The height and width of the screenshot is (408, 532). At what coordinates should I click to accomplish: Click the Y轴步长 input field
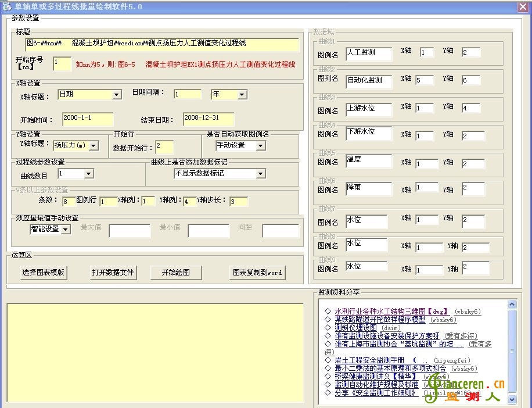tap(239, 201)
